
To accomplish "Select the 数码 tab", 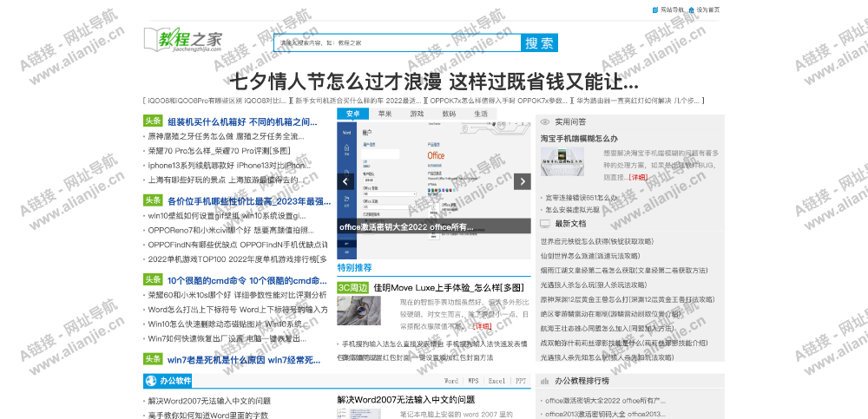I will tap(449, 114).
